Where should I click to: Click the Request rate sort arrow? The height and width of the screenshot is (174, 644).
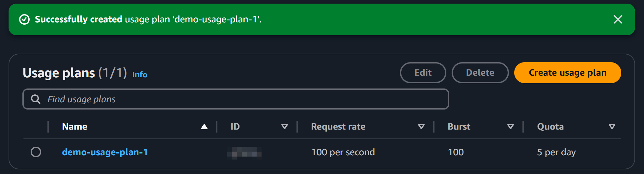421,127
